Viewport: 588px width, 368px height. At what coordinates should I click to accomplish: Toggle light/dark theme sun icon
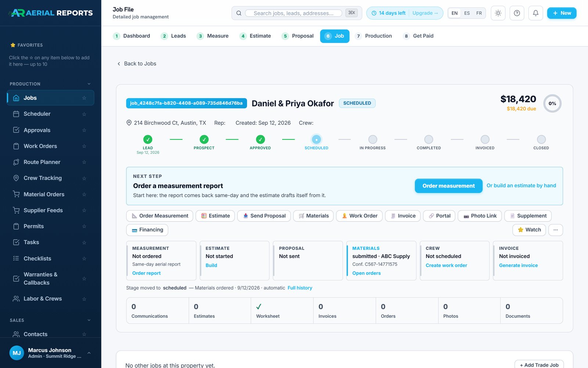tap(498, 13)
